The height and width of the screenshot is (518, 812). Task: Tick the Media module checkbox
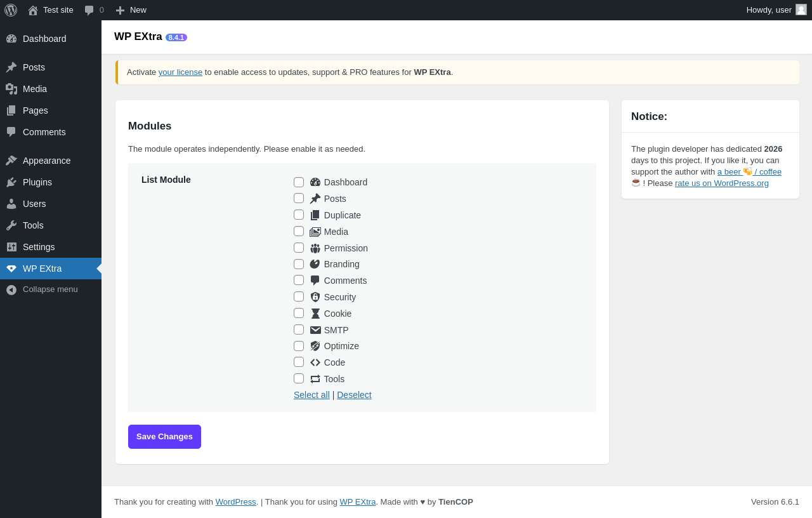point(299,231)
